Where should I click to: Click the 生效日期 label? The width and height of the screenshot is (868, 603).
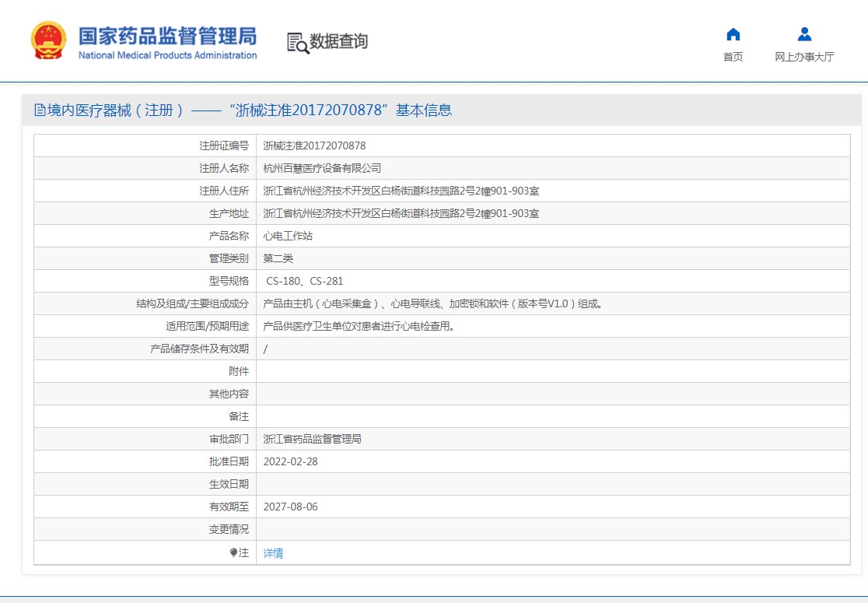coord(229,485)
